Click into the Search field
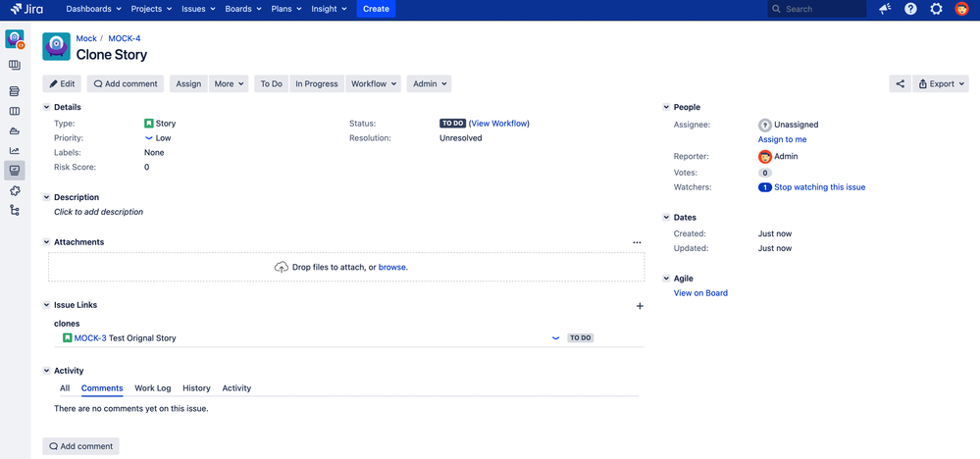This screenshot has width=980, height=459. 817,9
